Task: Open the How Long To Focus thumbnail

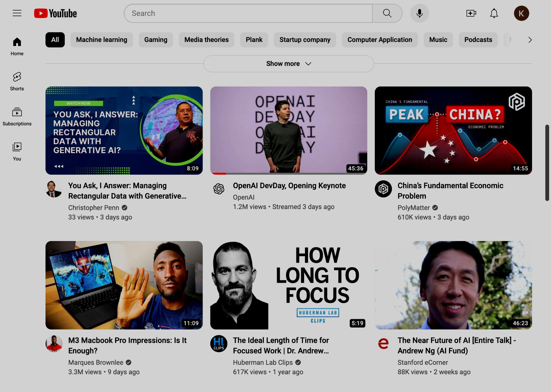Action: tap(289, 285)
